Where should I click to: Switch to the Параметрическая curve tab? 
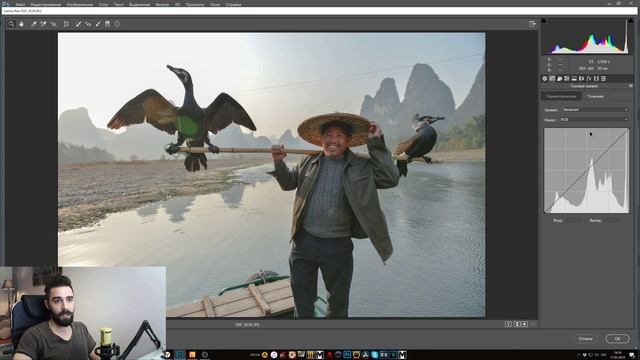coord(561,96)
